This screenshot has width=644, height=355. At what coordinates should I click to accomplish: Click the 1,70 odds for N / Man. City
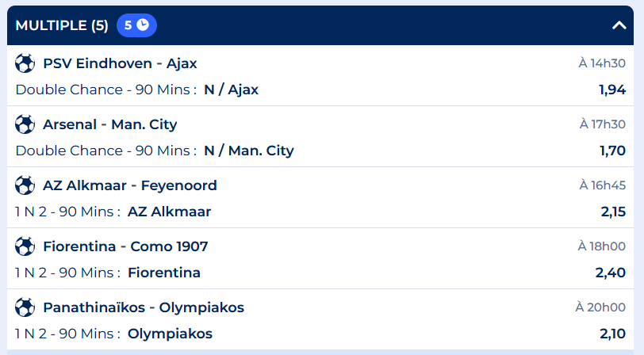pos(612,151)
